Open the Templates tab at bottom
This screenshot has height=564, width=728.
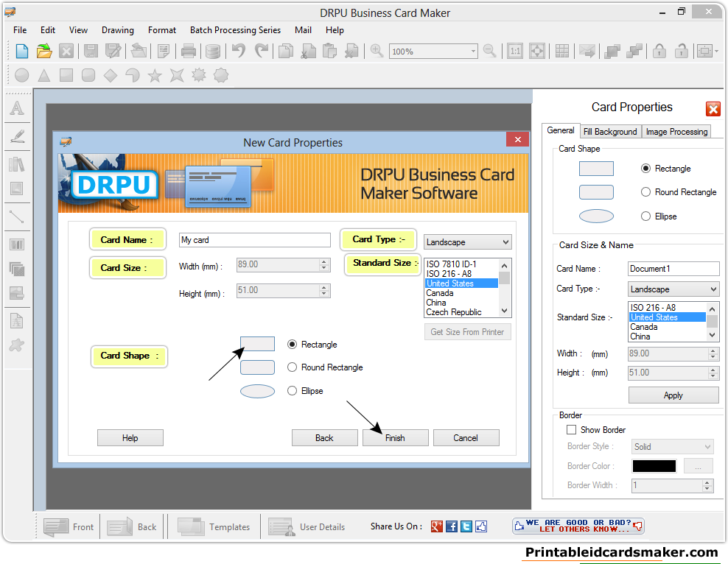pyautogui.click(x=214, y=527)
